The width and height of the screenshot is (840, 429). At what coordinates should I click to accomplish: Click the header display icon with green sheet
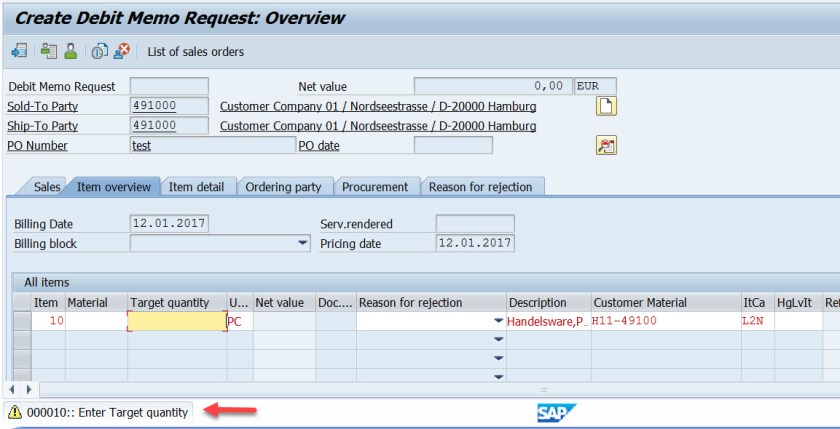pos(49,51)
